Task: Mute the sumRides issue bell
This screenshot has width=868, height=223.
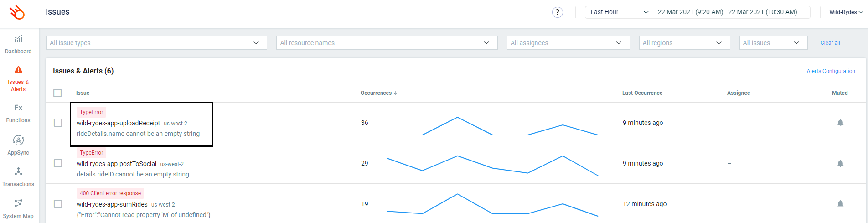Action: 840,204
